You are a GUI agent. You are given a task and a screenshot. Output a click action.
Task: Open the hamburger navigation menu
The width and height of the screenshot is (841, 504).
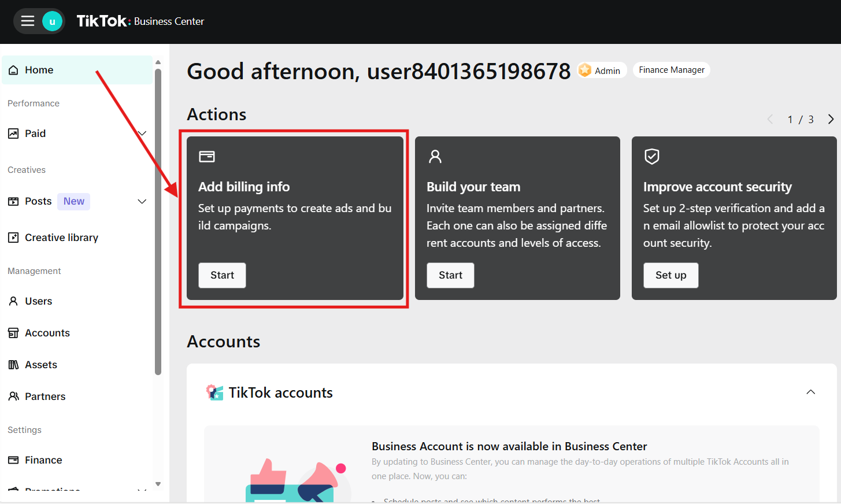(28, 21)
